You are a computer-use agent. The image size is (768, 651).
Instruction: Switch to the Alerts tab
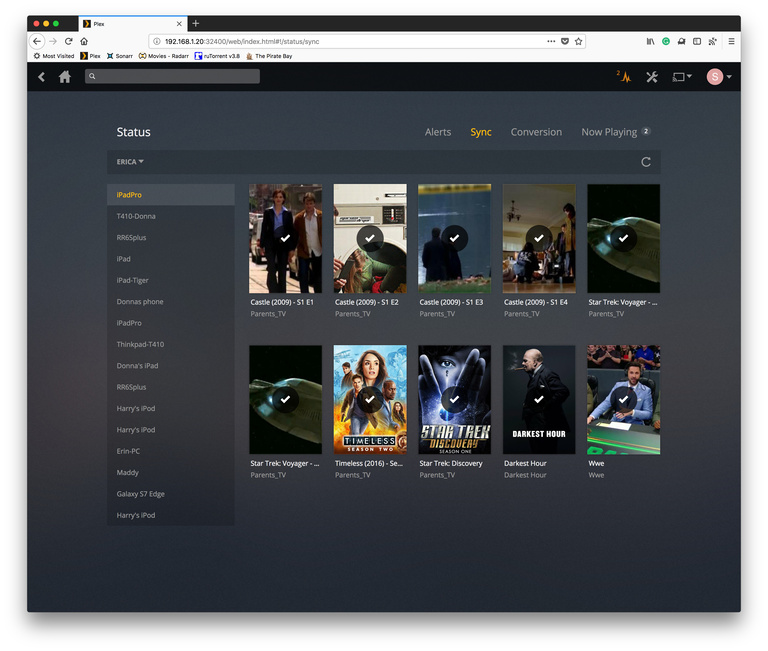coord(438,132)
